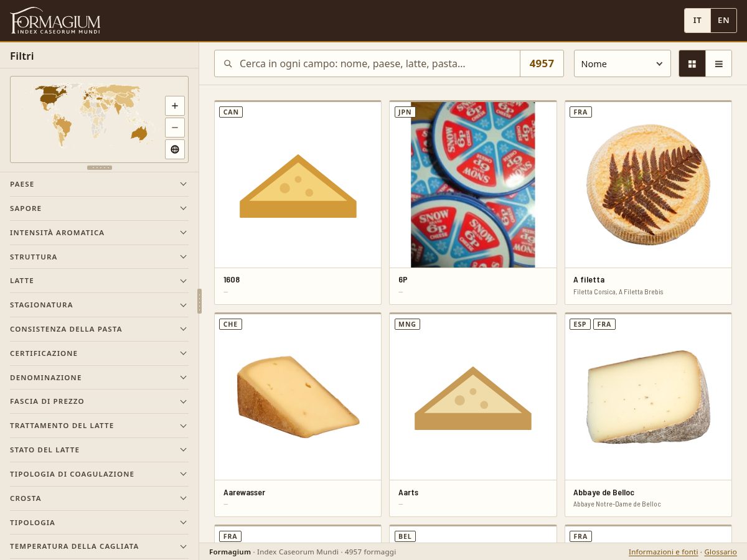Screen dimensions: 747x560
Task: Expand the Temperatura della Cagliata filter
Action: click(99, 546)
